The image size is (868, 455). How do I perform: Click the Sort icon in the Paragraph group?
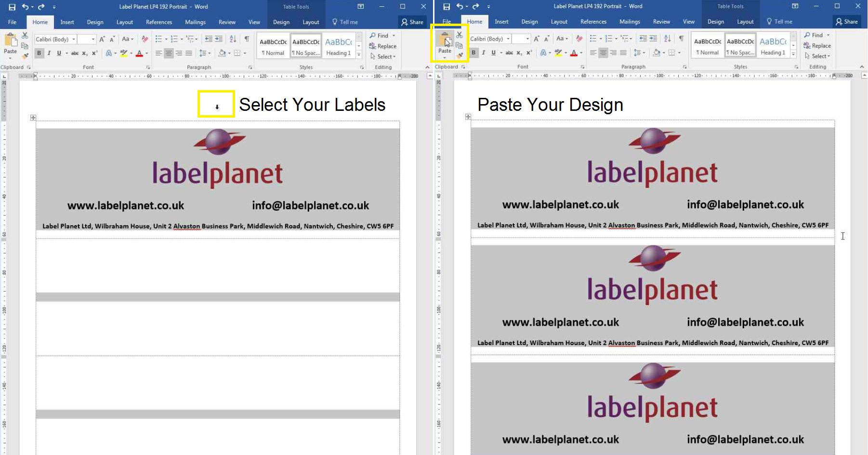[232, 39]
